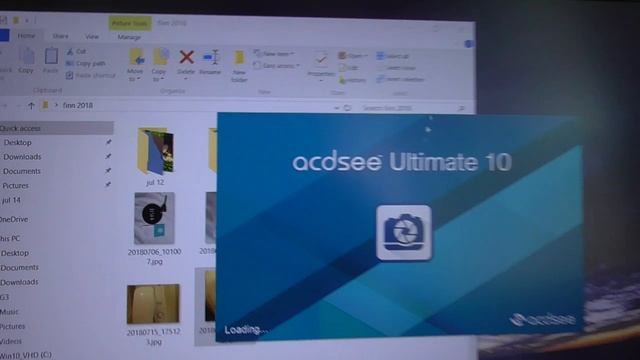Click the red X Delete icon

click(187, 57)
